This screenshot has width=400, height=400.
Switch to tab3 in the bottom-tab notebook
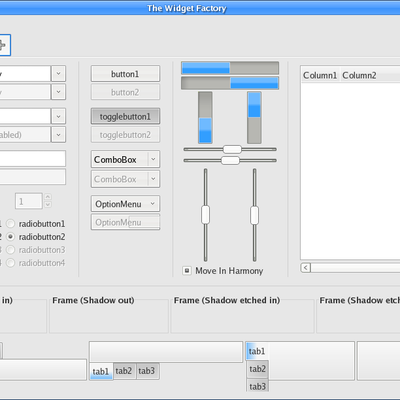(147, 371)
